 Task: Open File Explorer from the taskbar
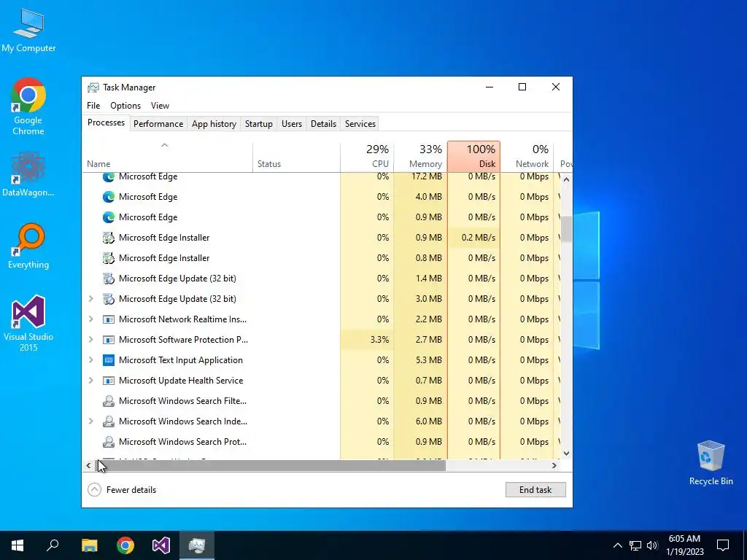point(89,545)
